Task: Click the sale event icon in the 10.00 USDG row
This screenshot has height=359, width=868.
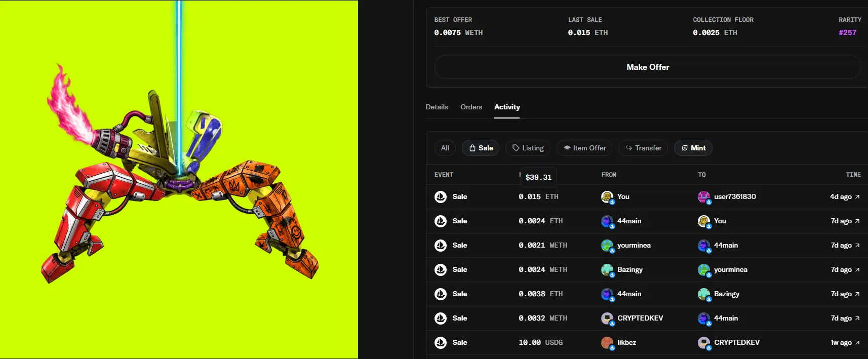Action: [441, 343]
